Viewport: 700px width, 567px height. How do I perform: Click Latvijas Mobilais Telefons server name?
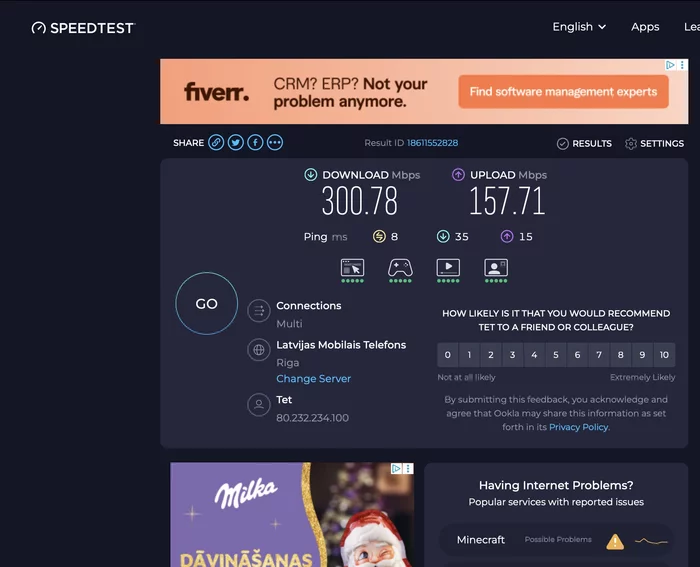(x=341, y=345)
